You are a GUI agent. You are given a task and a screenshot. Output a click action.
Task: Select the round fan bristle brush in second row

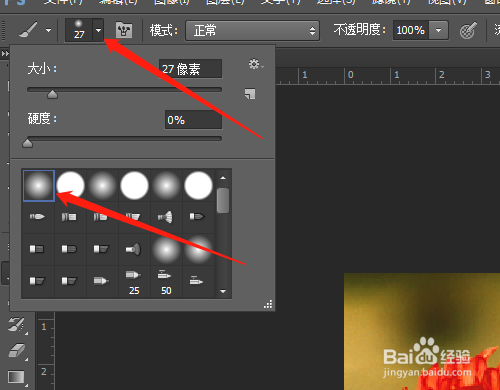pyautogui.click(x=166, y=217)
